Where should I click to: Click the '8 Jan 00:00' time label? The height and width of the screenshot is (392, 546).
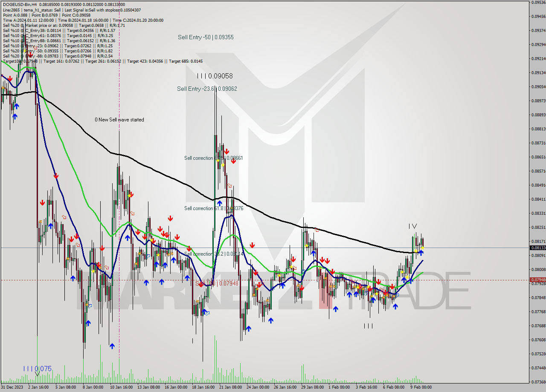click(x=93, y=387)
